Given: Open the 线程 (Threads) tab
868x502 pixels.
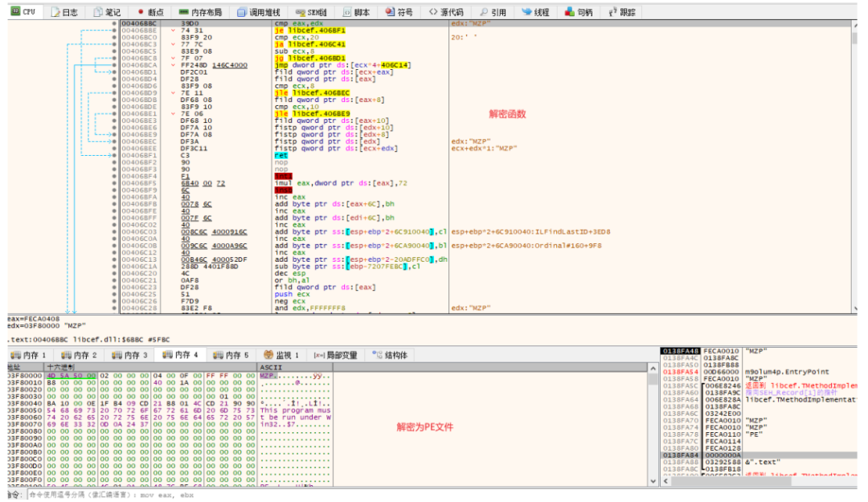Looking at the screenshot, I should tap(536, 12).
